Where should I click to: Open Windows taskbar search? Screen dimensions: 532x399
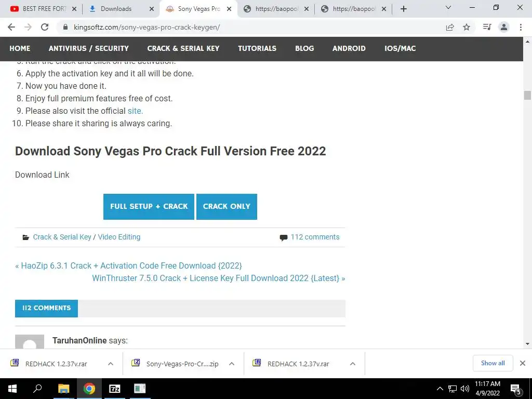pyautogui.click(x=37, y=388)
